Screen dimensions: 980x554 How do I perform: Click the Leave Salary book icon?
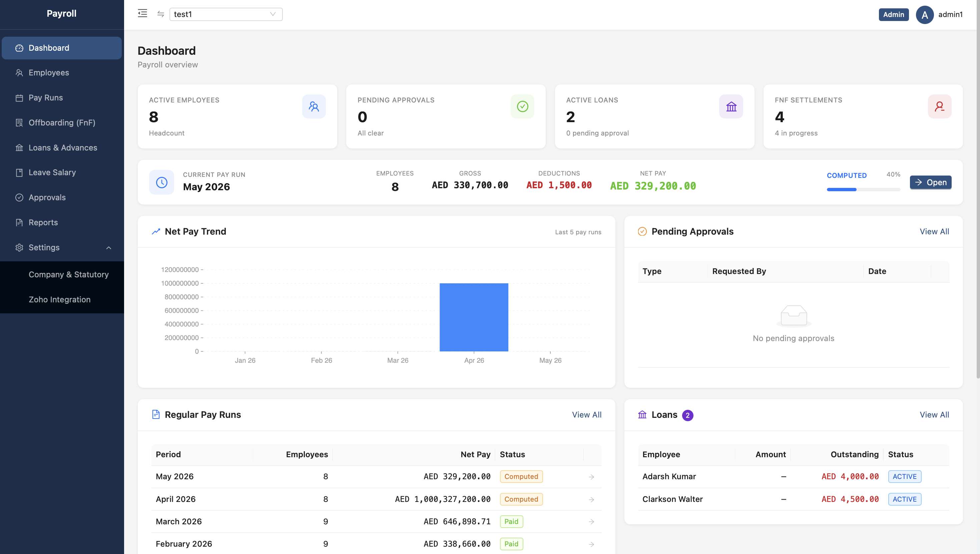pyautogui.click(x=19, y=173)
